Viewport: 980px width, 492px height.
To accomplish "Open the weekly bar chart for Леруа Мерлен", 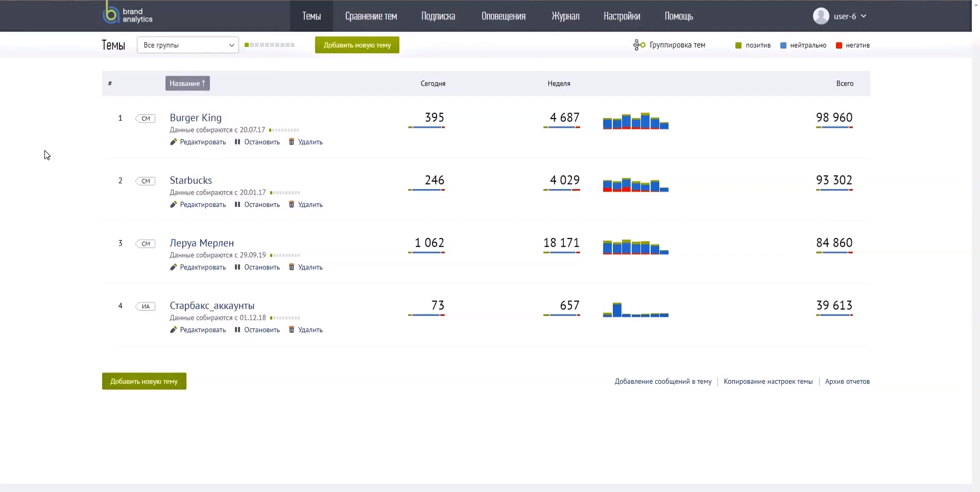I will click(x=636, y=247).
